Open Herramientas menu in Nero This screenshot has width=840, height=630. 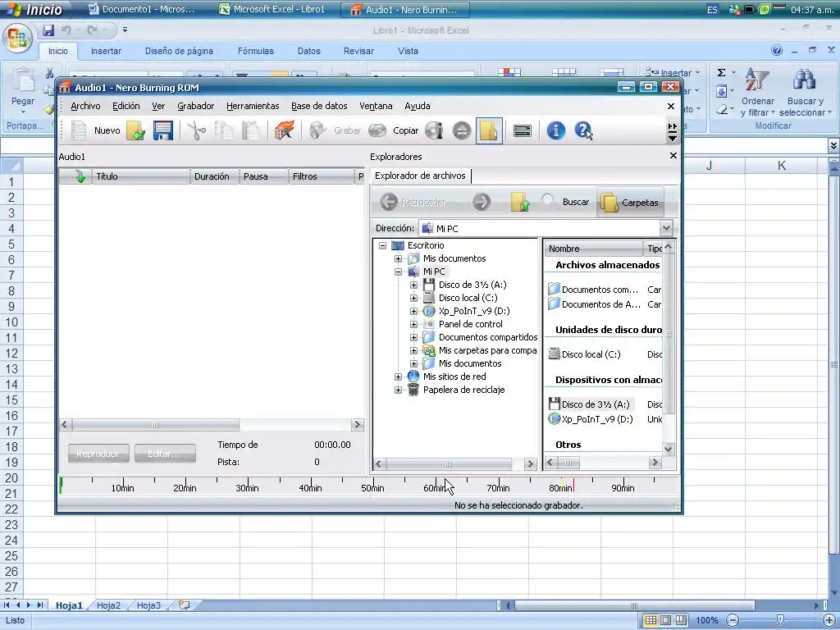tap(253, 106)
